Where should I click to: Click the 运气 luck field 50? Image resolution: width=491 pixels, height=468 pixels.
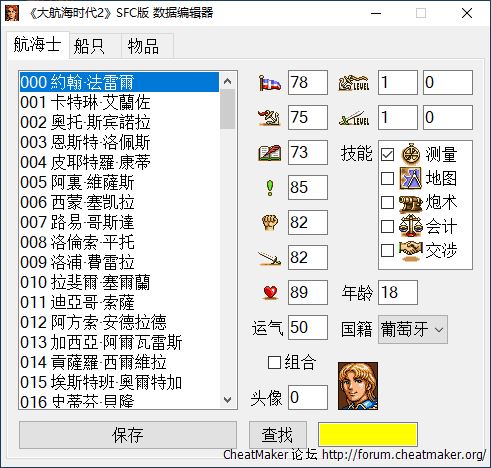(308, 328)
